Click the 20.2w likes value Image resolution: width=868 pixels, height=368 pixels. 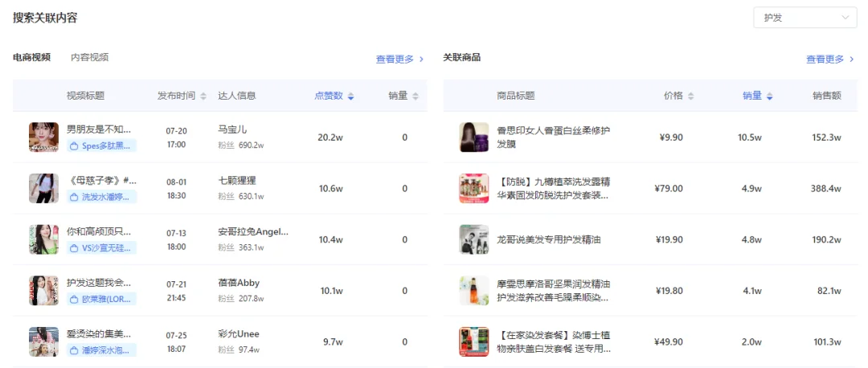pyautogui.click(x=330, y=137)
